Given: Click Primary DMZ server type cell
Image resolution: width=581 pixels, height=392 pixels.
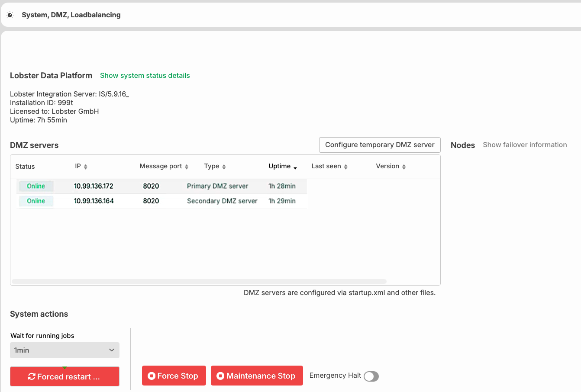Looking at the screenshot, I should pyautogui.click(x=218, y=186).
